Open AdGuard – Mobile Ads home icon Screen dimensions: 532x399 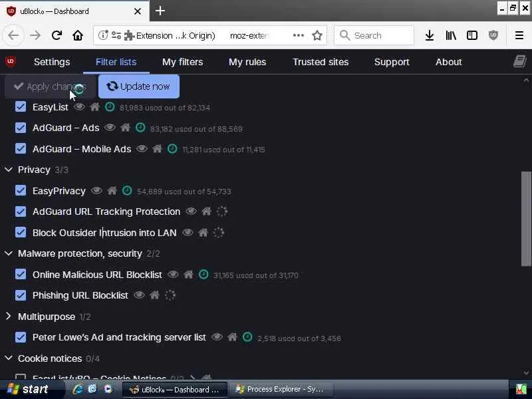[157, 148]
